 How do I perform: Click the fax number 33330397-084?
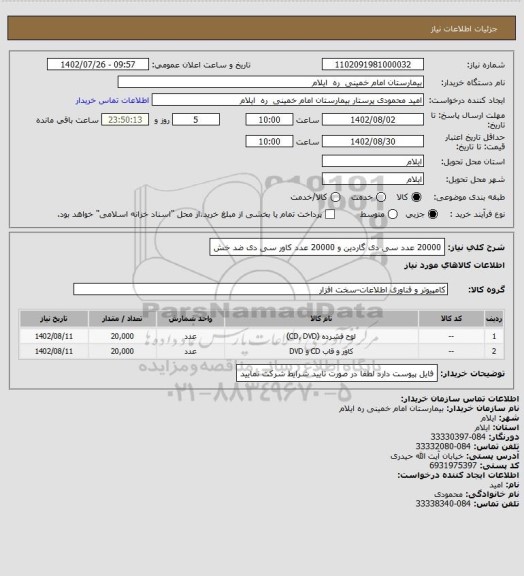(x=458, y=437)
